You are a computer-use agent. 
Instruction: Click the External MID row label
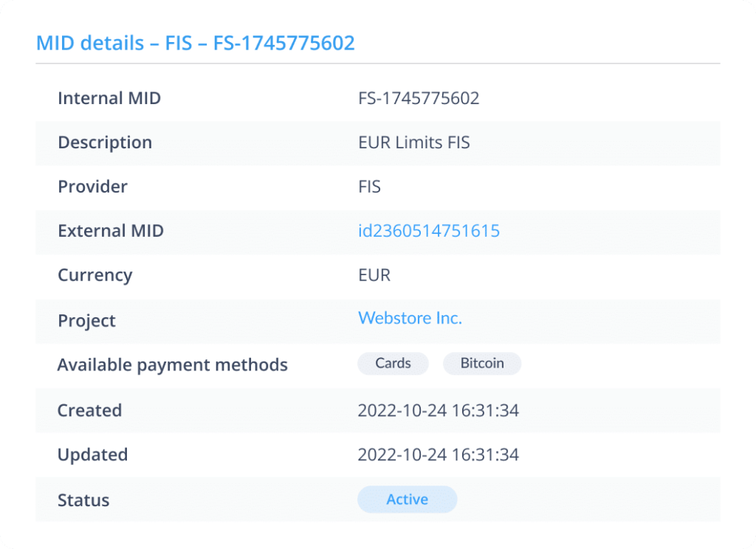(111, 231)
